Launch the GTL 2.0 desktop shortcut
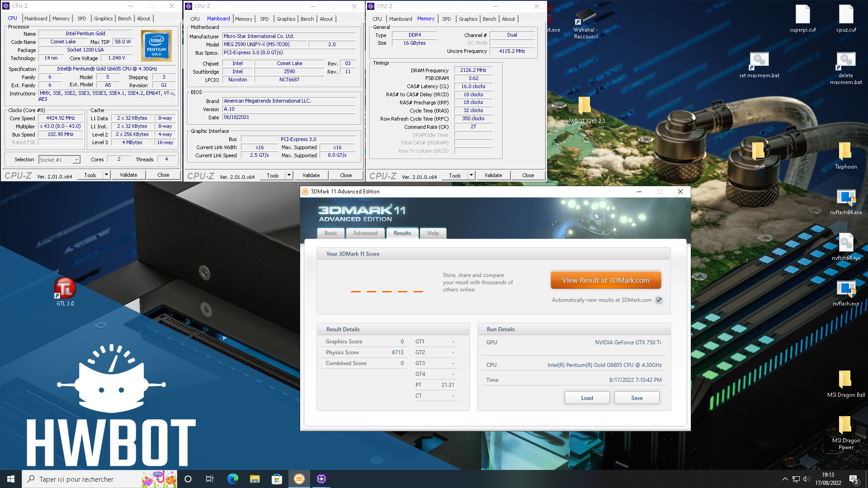 pyautogui.click(x=65, y=292)
